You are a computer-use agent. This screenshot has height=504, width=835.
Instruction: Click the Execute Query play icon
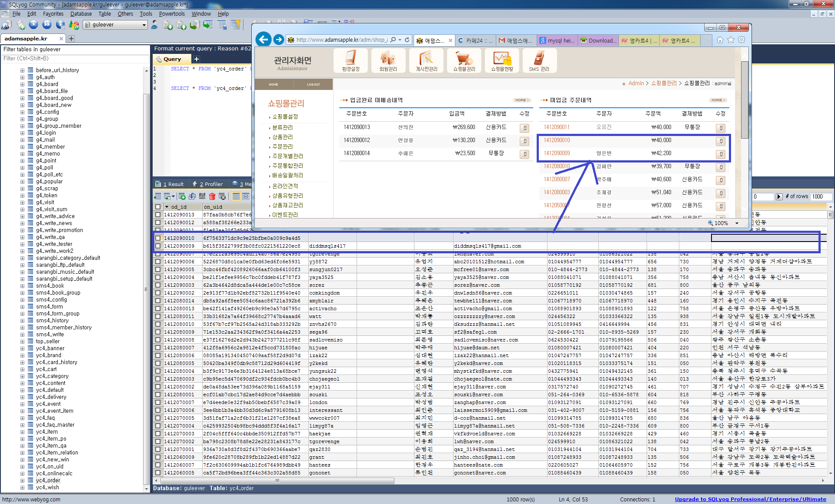(33, 25)
